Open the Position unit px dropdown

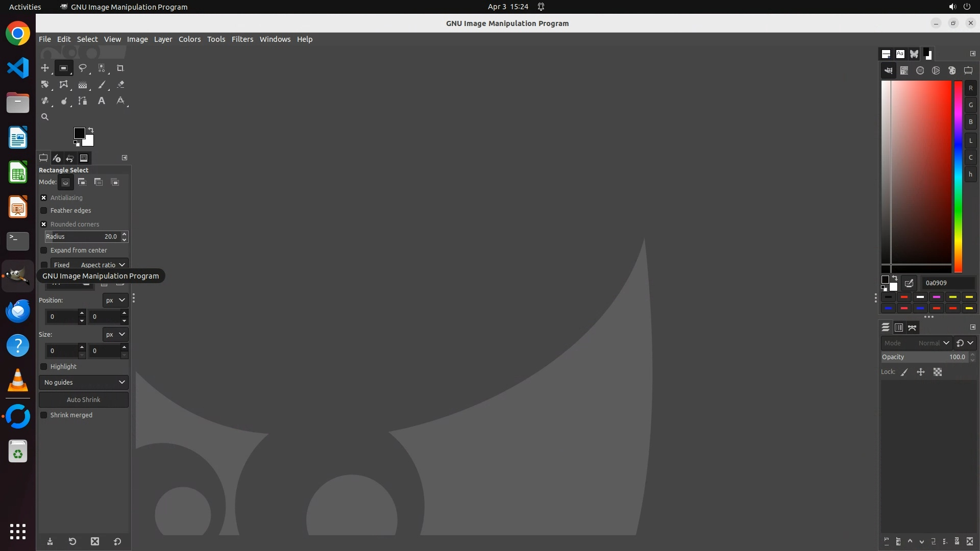[x=115, y=300]
